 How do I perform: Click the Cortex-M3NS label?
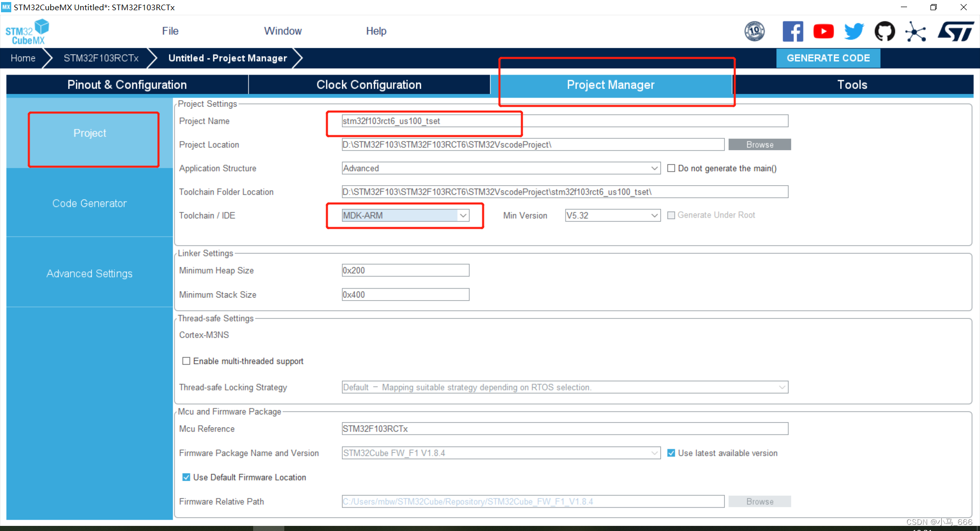(x=204, y=335)
